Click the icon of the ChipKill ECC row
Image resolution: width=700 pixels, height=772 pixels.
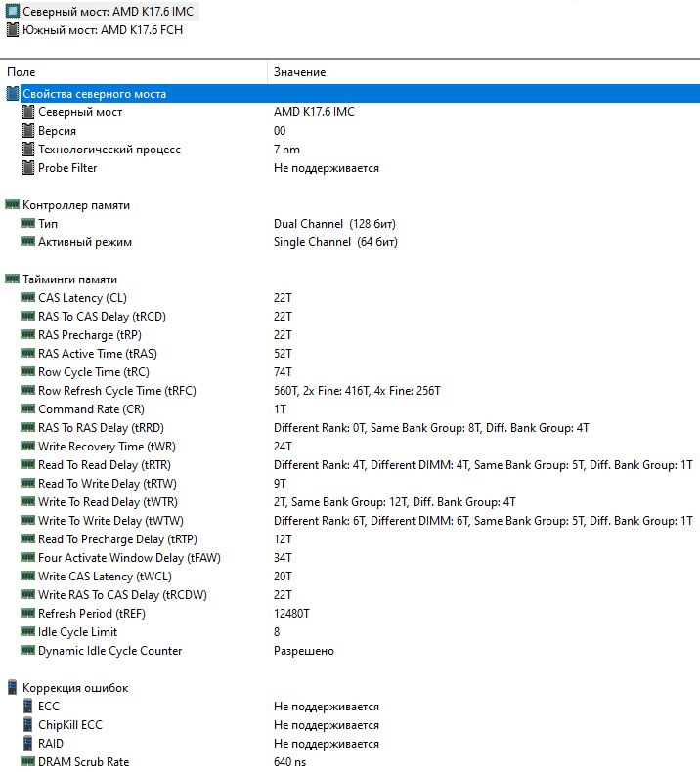pos(28,725)
